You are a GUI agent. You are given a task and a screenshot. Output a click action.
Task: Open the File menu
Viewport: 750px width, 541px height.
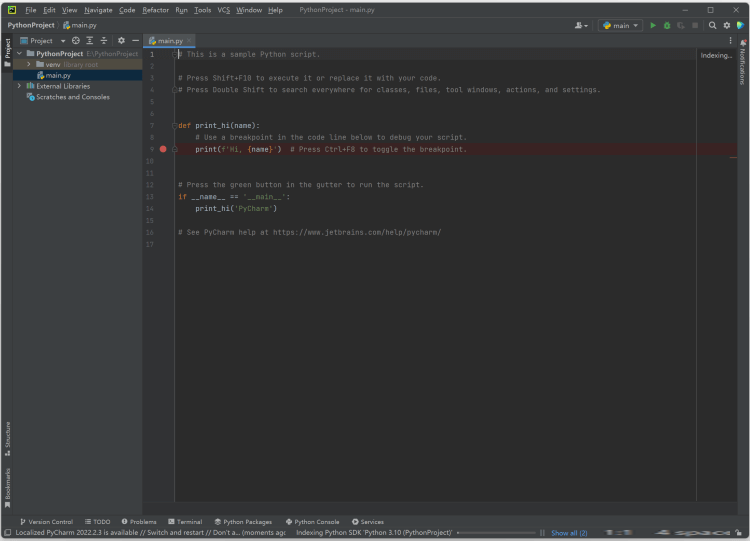(x=31, y=10)
